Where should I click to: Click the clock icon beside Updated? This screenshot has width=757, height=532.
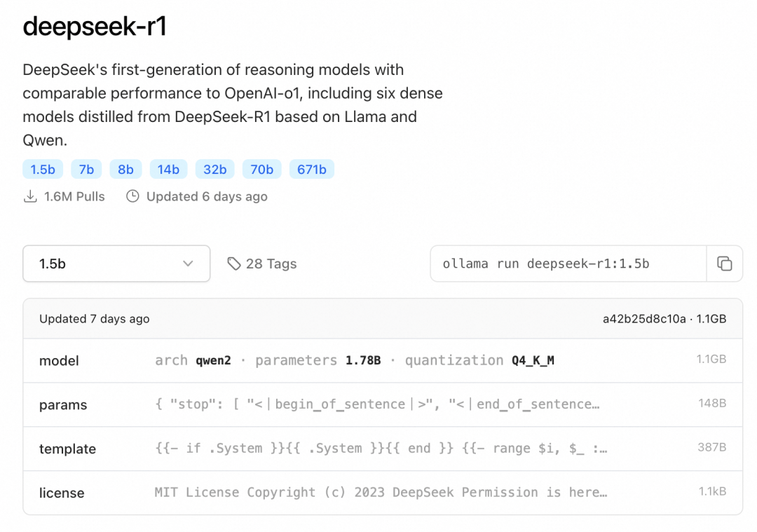[132, 197]
